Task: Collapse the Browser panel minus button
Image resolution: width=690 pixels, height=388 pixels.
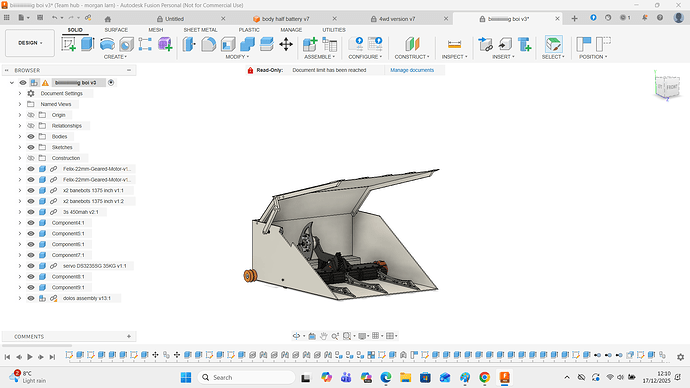Action: 129,70
